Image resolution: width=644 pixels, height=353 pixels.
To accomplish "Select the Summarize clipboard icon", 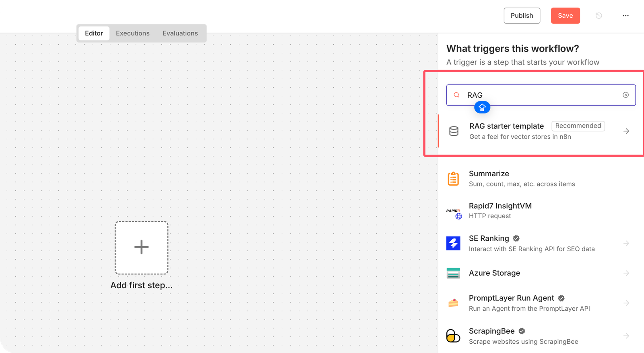I will pos(453,179).
